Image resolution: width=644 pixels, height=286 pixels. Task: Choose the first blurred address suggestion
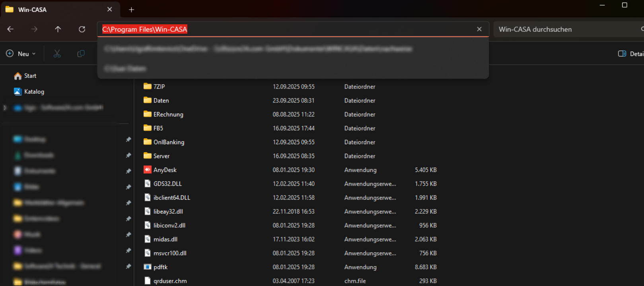click(293, 49)
